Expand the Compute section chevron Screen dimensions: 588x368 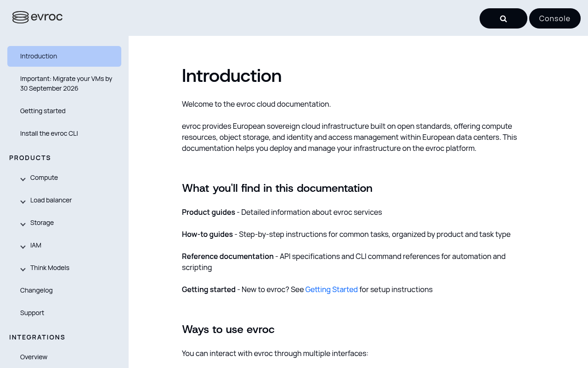tap(23, 179)
